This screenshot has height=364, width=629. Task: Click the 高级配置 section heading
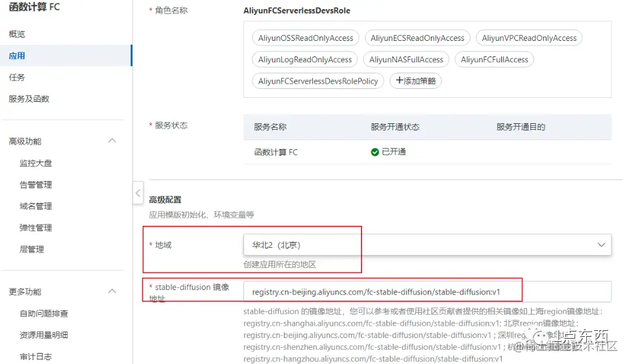pyautogui.click(x=166, y=200)
